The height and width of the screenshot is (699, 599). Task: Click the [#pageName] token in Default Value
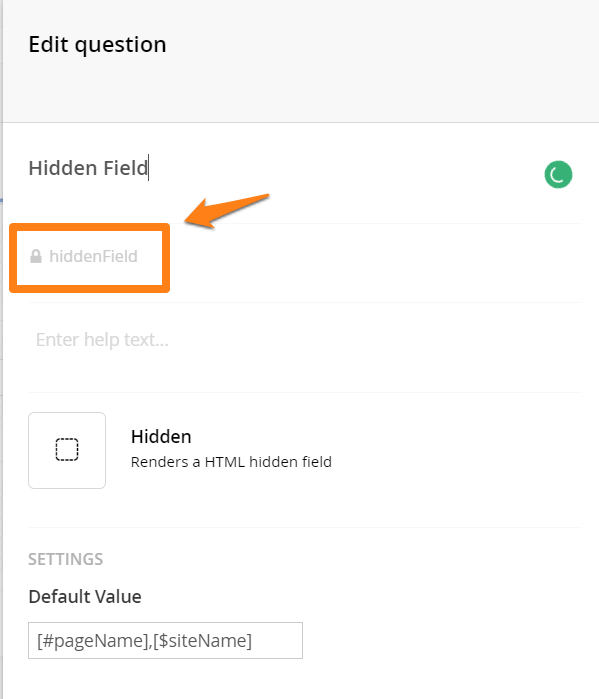[93, 641]
